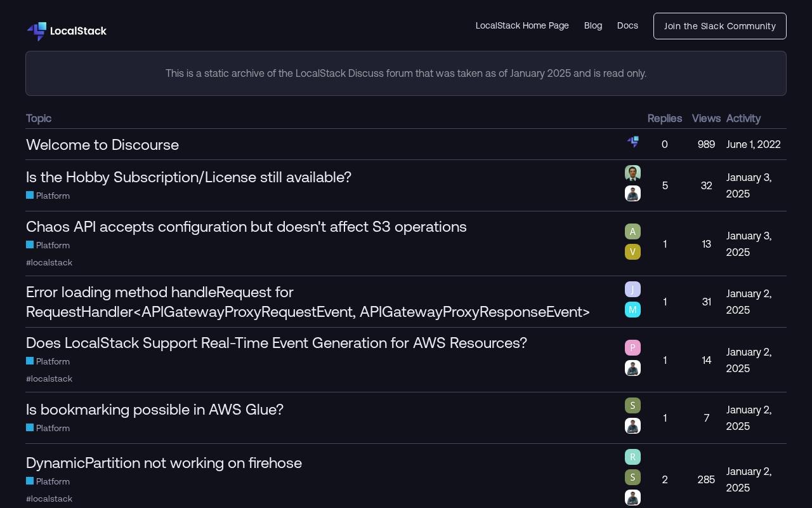The height and width of the screenshot is (508, 812).
Task: Open Docs in top navigation
Action: [x=627, y=25]
